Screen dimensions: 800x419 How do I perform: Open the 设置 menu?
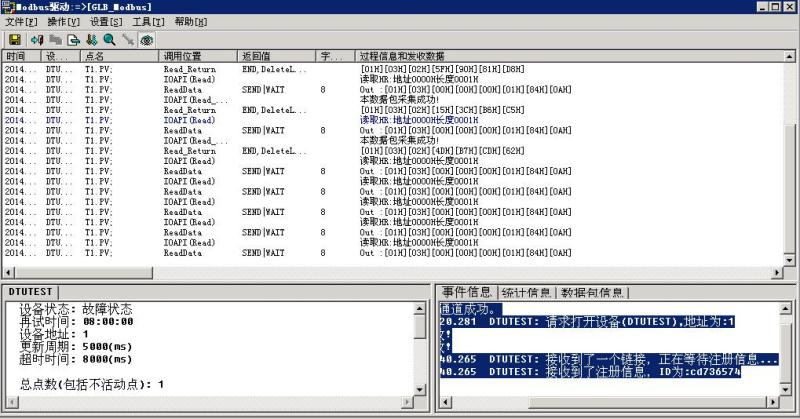tap(106, 21)
